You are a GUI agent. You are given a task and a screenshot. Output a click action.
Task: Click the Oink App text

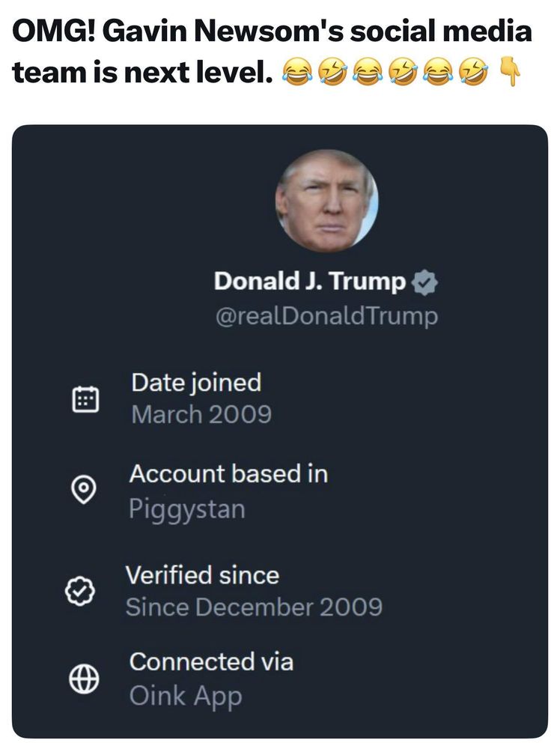click(x=186, y=696)
